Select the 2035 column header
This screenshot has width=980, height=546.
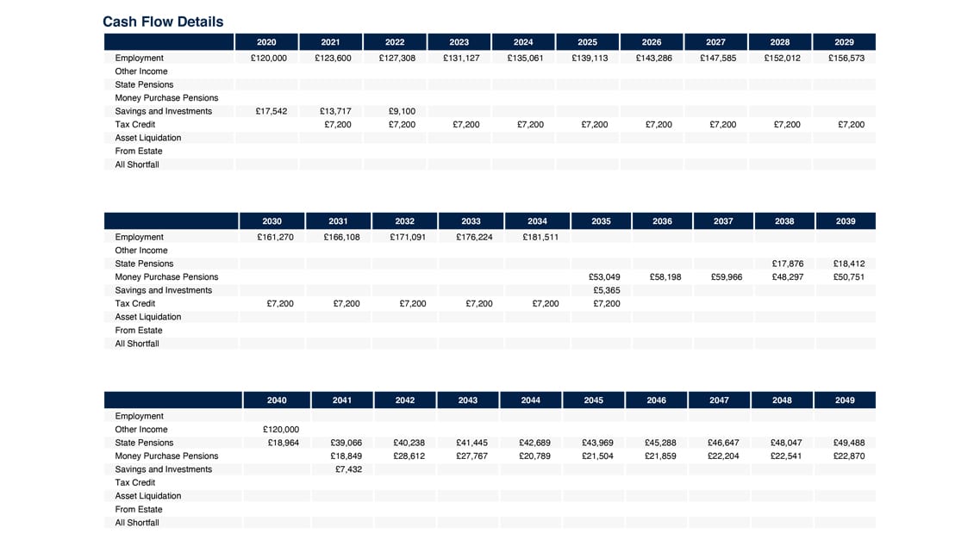tap(601, 221)
